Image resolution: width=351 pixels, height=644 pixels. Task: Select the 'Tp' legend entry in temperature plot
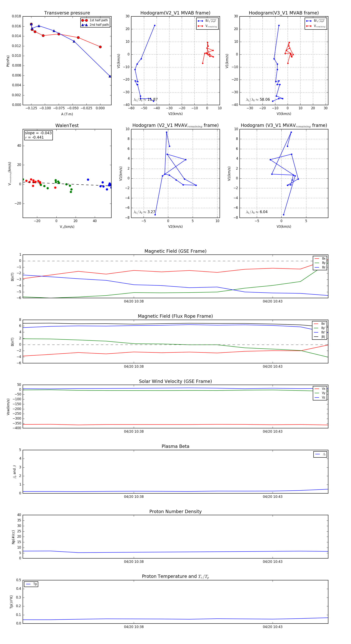[31, 584]
